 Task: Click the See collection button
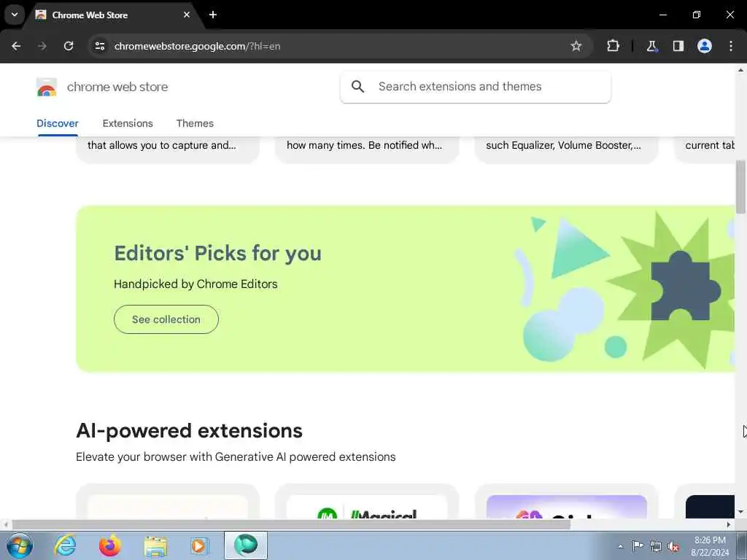coord(166,319)
